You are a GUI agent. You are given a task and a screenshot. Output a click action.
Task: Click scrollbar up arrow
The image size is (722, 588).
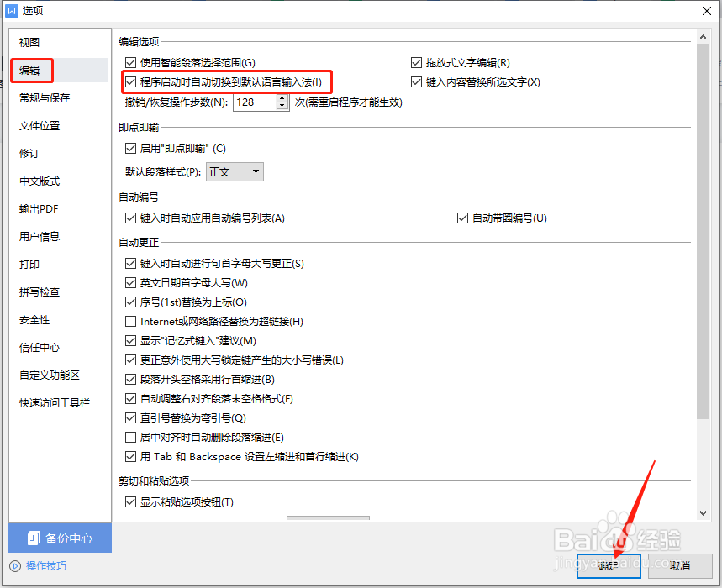[703, 37]
